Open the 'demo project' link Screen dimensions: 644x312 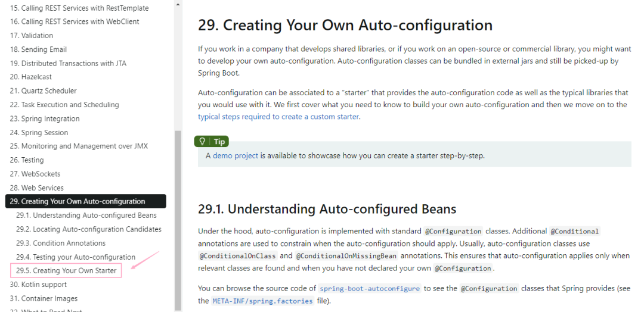pyautogui.click(x=236, y=156)
